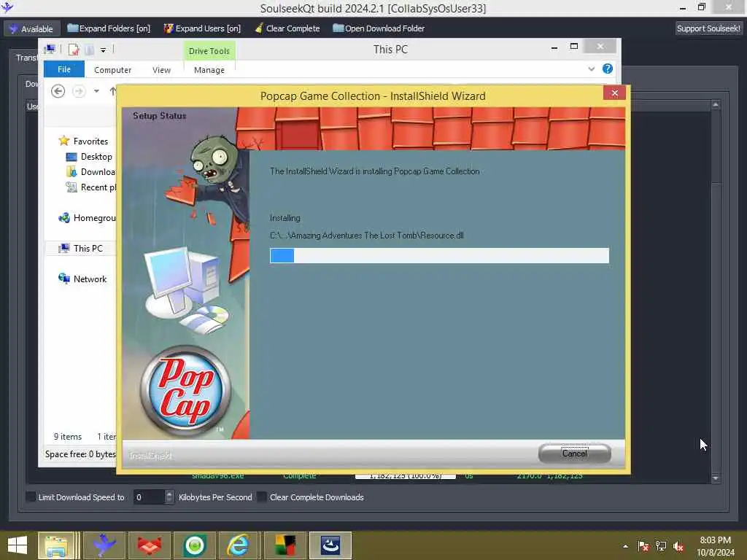Close the InstallShield Wizard window
The width and height of the screenshot is (747, 560).
(614, 93)
